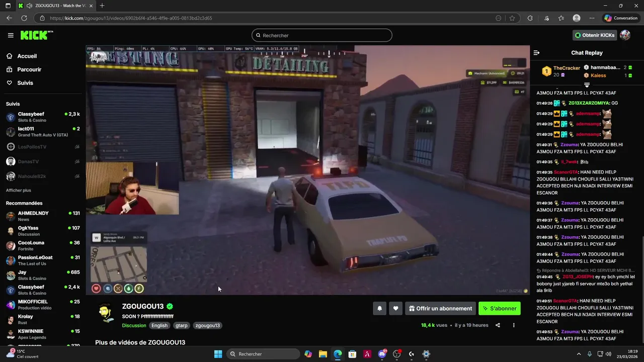Select the gtarp tag
Screen dimensions: 644x362
click(182, 325)
